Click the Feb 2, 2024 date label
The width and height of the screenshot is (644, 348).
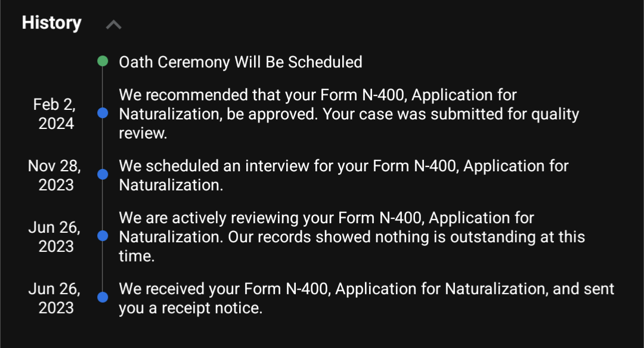click(x=55, y=114)
